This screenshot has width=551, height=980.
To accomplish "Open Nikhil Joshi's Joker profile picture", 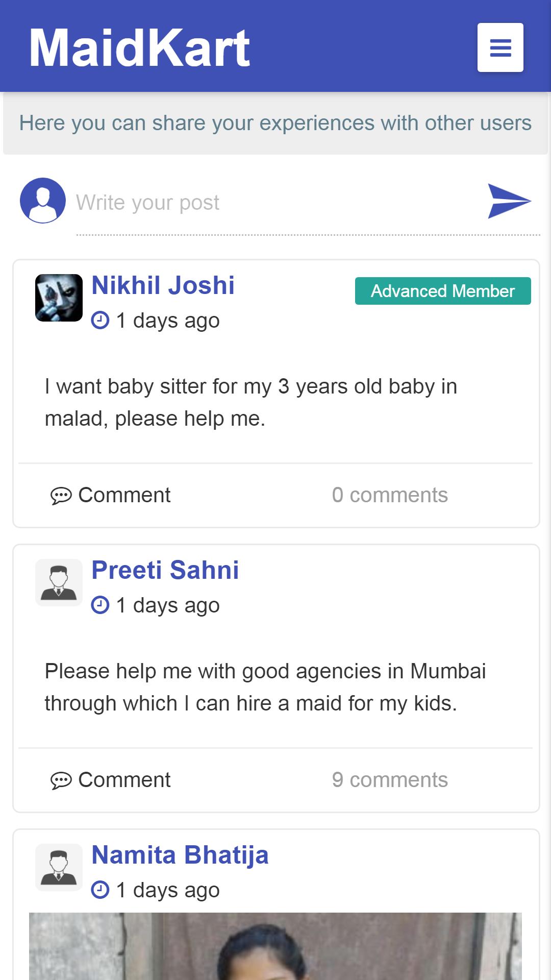I will [59, 298].
